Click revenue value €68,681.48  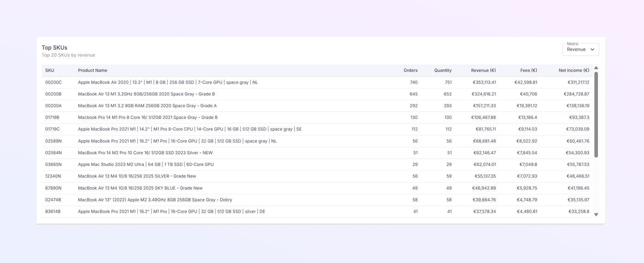tap(485, 141)
